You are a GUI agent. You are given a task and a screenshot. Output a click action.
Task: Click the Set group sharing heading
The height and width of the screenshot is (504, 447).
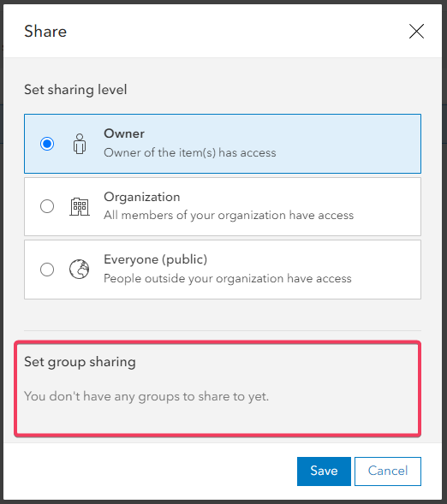(80, 362)
